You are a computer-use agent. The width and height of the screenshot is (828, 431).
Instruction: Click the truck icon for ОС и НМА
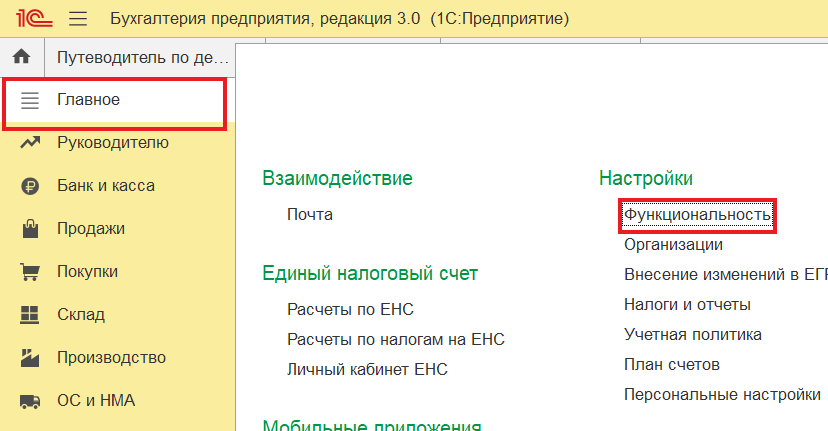point(30,401)
